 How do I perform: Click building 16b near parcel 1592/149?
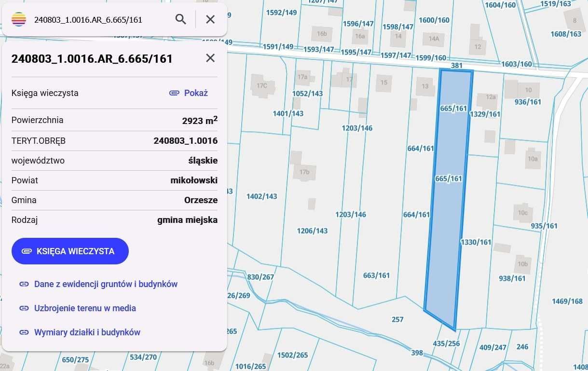pos(322,34)
